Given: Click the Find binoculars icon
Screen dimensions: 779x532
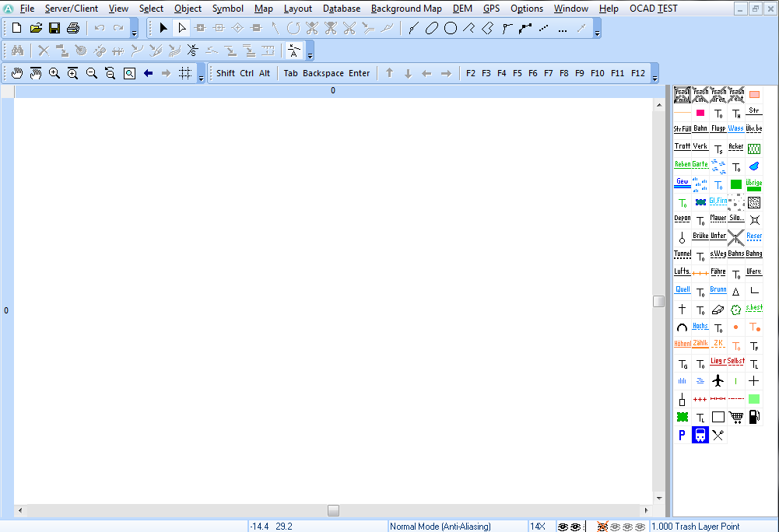Looking at the screenshot, I should [17, 51].
